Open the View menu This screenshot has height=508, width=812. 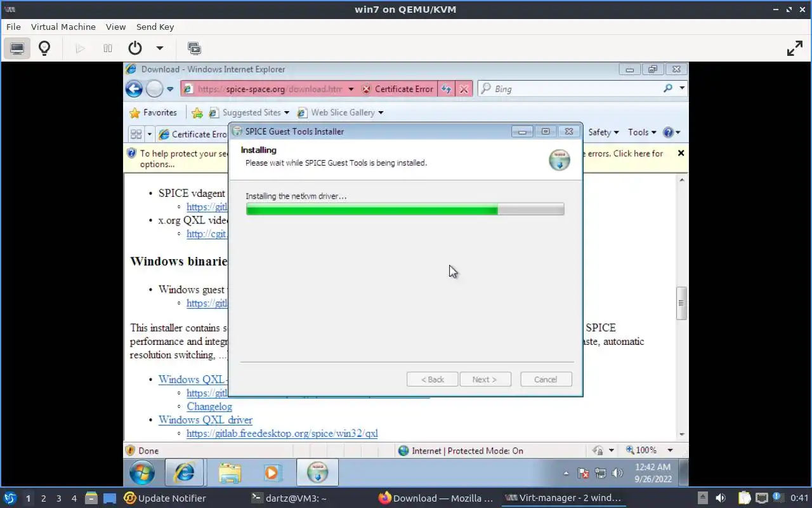pos(116,27)
